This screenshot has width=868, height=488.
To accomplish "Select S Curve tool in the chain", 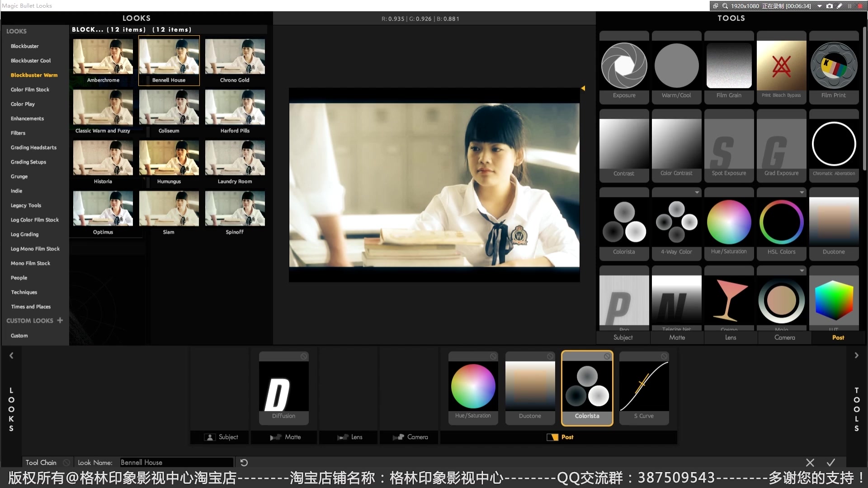I will coord(644,389).
